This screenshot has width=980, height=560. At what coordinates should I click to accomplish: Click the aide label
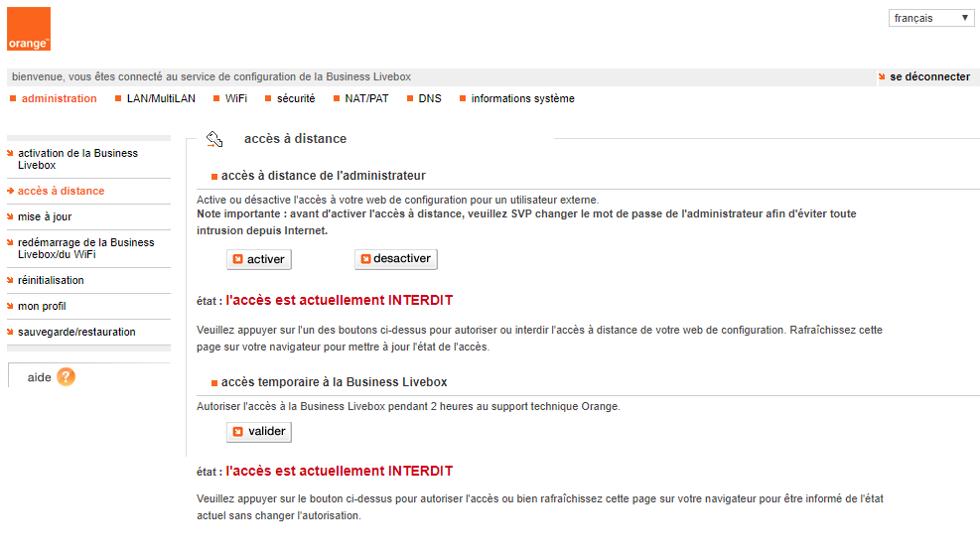pos(39,377)
